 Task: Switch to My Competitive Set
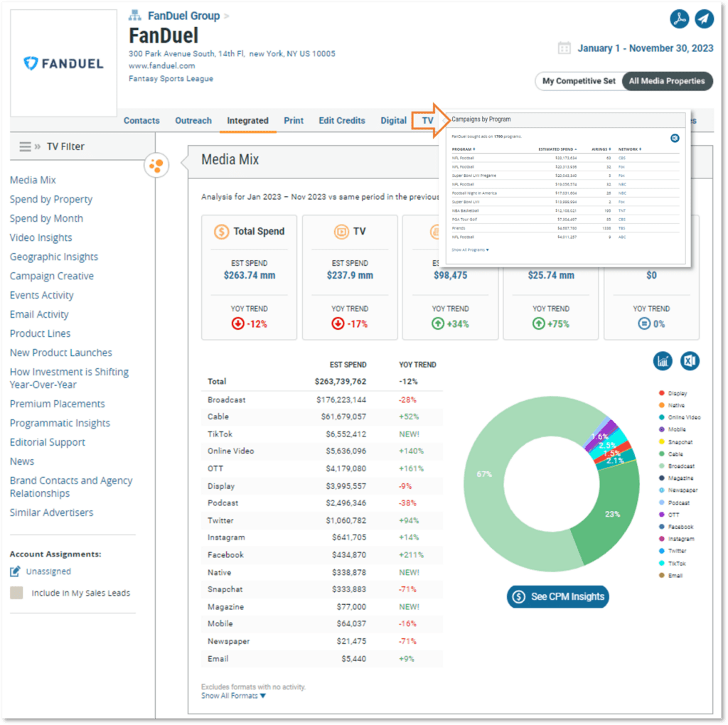tap(579, 81)
